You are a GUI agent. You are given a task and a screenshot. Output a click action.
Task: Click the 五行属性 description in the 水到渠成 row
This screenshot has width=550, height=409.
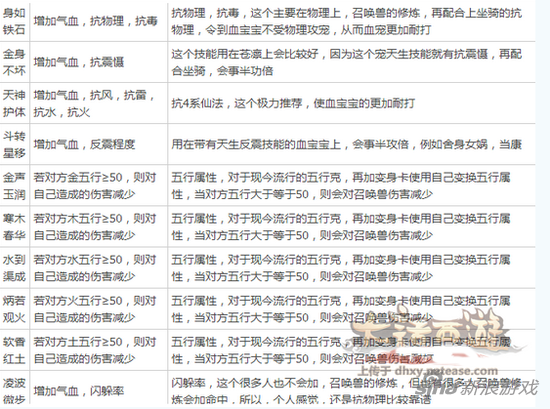pyautogui.click(x=351, y=268)
